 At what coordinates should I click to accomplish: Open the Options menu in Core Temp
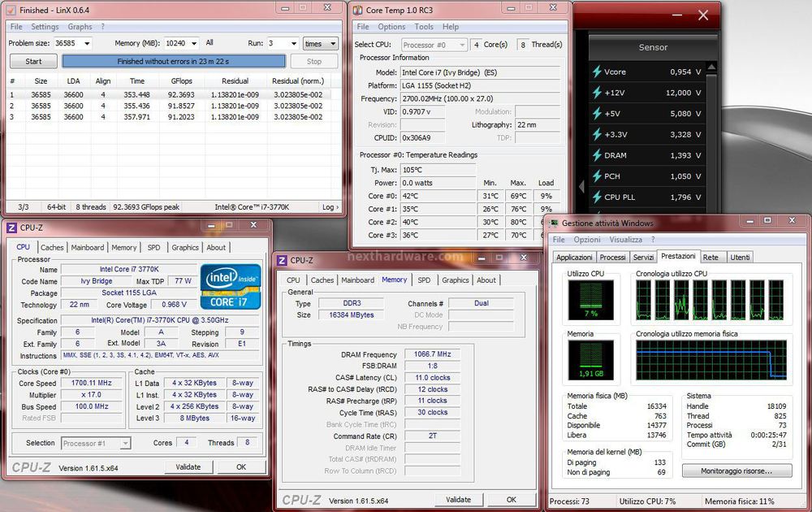(x=391, y=27)
